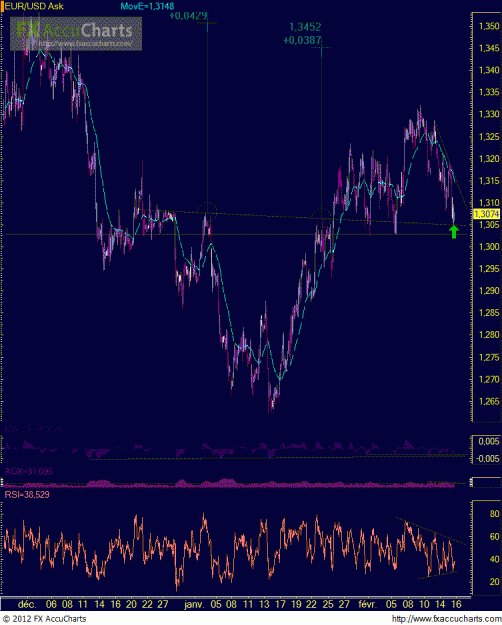502x625 pixels.
Task: Click the 1,315 price axis label
Action: pos(489,181)
